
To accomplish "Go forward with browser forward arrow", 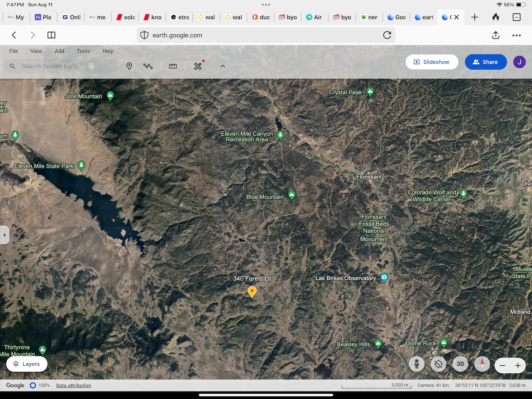I will 32,35.
